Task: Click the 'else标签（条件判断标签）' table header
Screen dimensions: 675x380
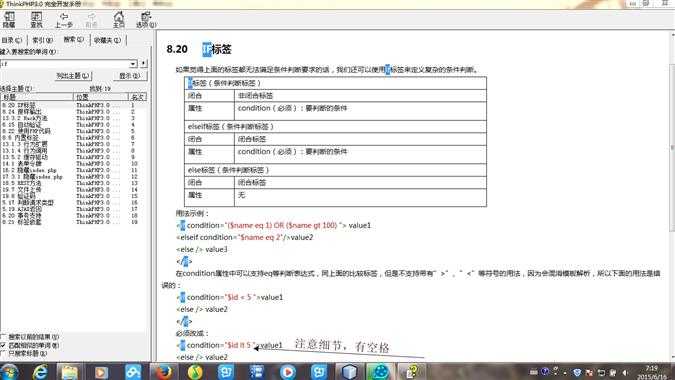Action: [x=229, y=170]
